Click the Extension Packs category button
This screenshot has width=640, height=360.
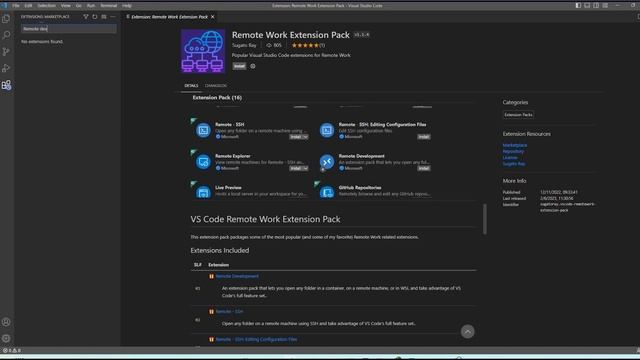[518, 115]
